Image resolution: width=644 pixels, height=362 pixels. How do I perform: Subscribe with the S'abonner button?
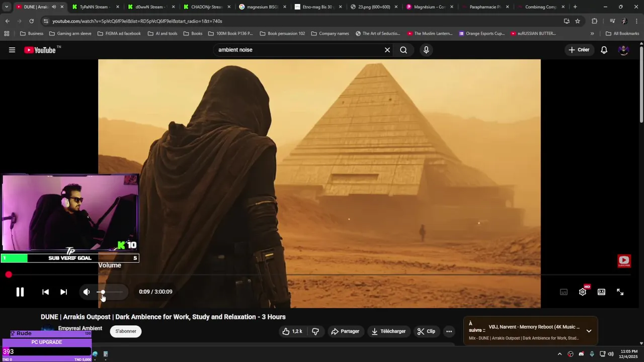click(x=126, y=331)
